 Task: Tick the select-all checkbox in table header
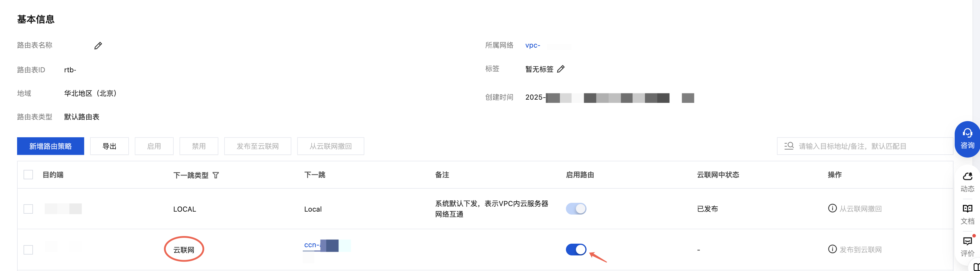(29, 175)
